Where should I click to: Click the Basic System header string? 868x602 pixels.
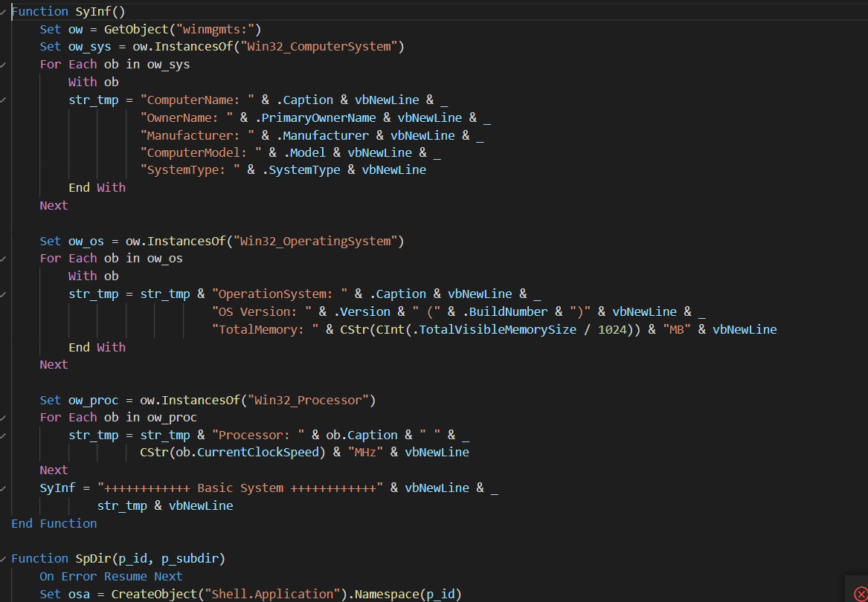[x=240, y=488]
